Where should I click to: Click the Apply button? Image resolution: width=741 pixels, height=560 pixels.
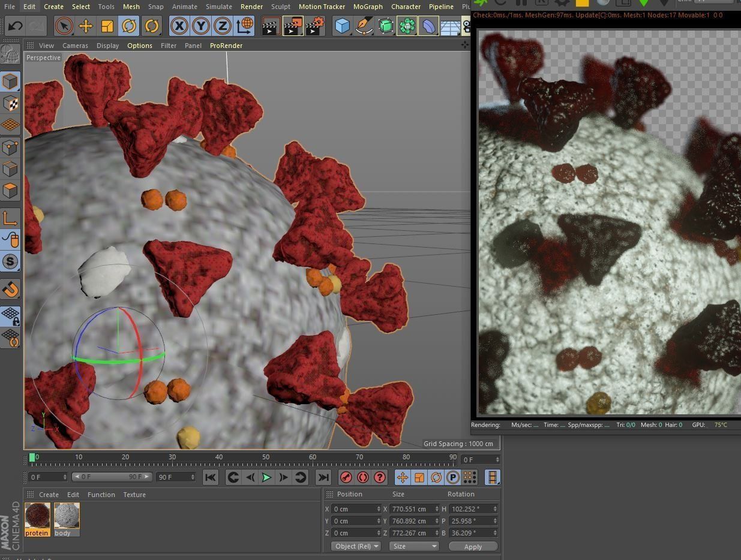(473, 546)
